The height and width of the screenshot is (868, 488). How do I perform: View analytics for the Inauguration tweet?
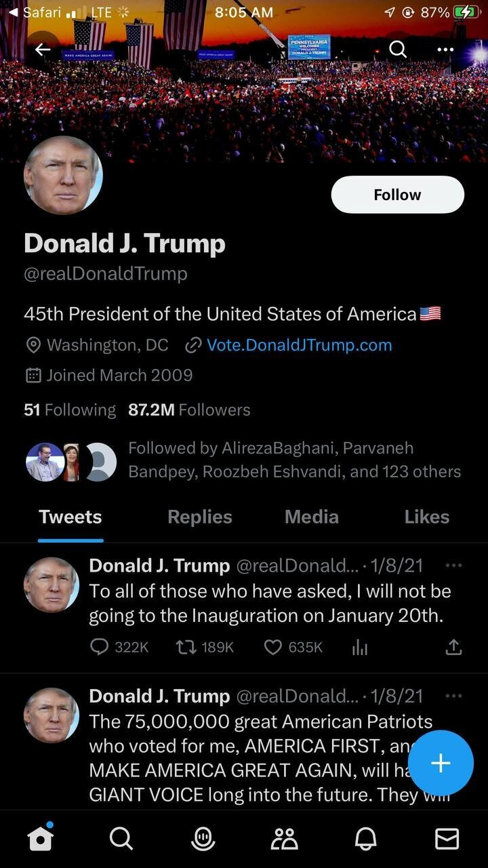(360, 648)
